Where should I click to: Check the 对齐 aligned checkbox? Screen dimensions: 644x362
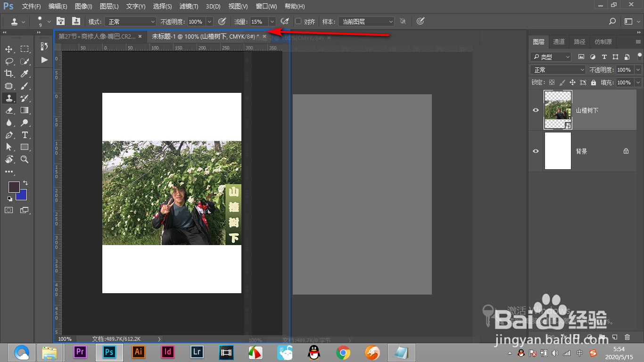[298, 21]
